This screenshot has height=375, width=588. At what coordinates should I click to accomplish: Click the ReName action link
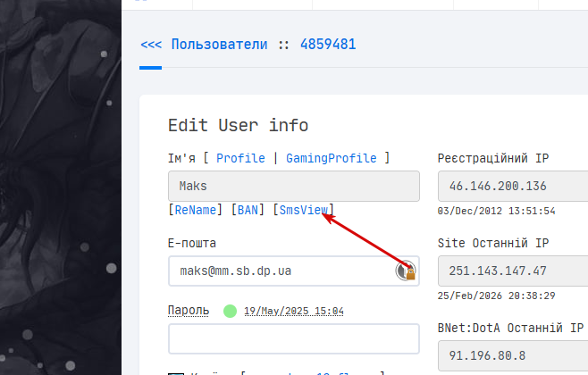coord(195,210)
